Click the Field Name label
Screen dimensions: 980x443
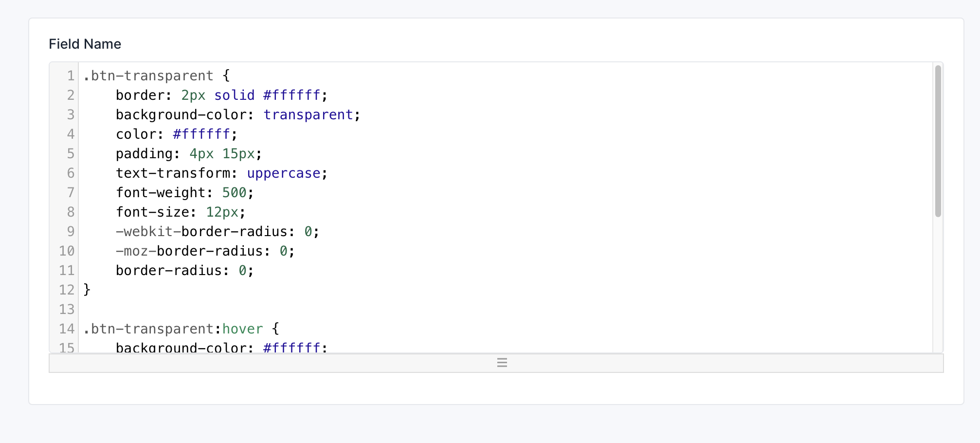tap(85, 44)
